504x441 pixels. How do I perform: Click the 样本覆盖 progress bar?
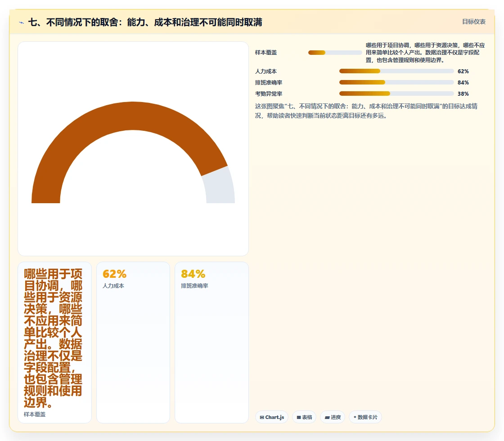(x=335, y=53)
